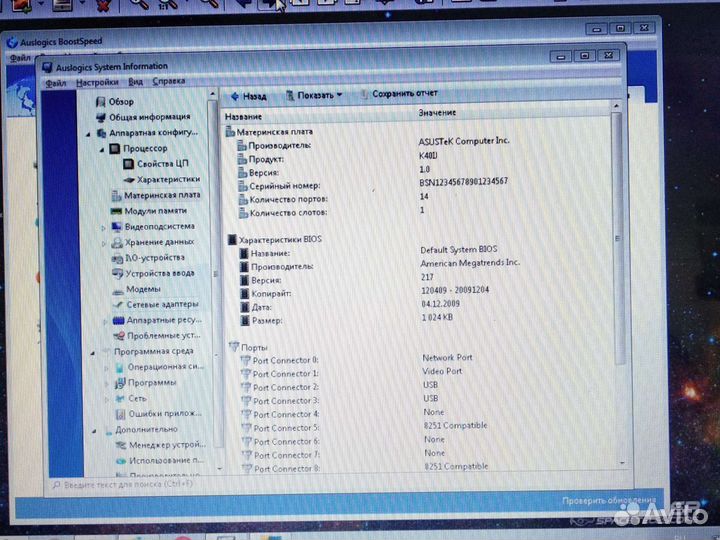Image resolution: width=720 pixels, height=540 pixels.
Task: Click the Использование памяти icon
Action: pos(121,461)
